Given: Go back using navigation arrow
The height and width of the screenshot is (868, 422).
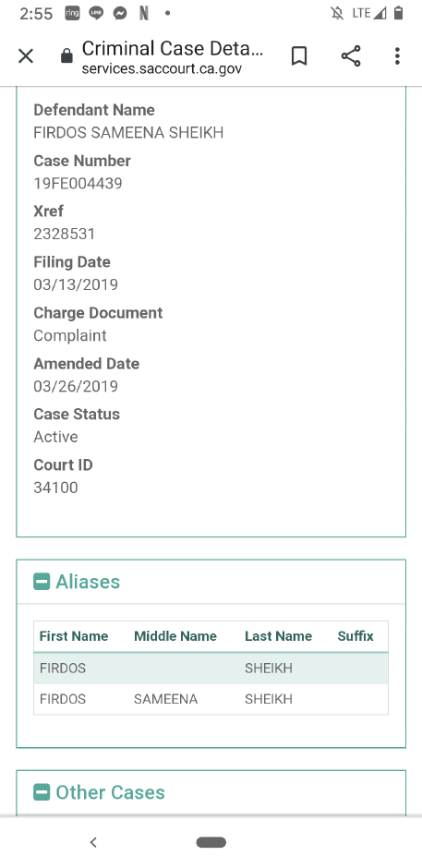Looking at the screenshot, I should click(x=93, y=842).
